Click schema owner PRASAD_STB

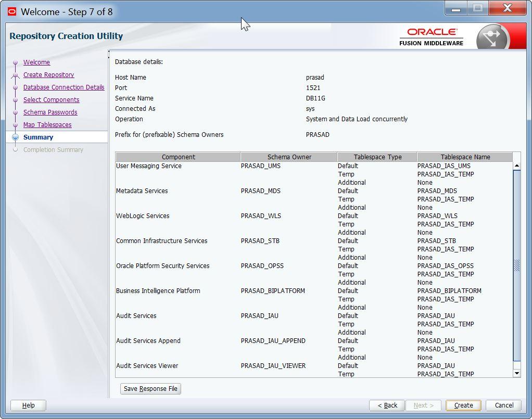pyautogui.click(x=260, y=241)
